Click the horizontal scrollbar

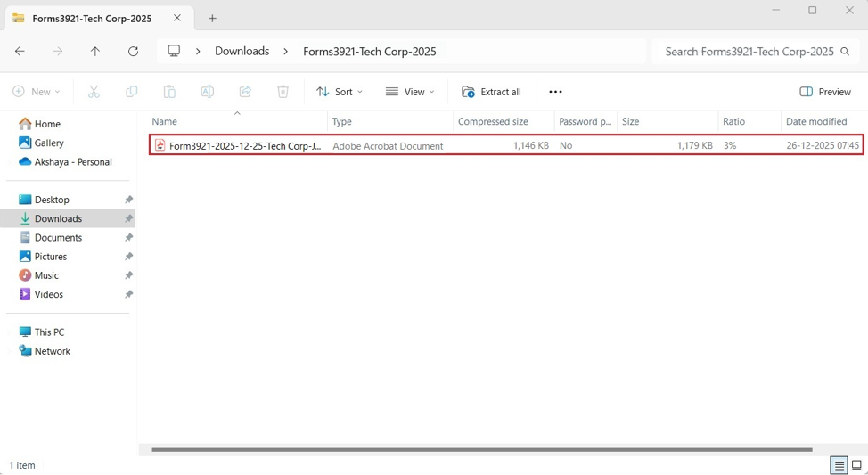coord(481,449)
